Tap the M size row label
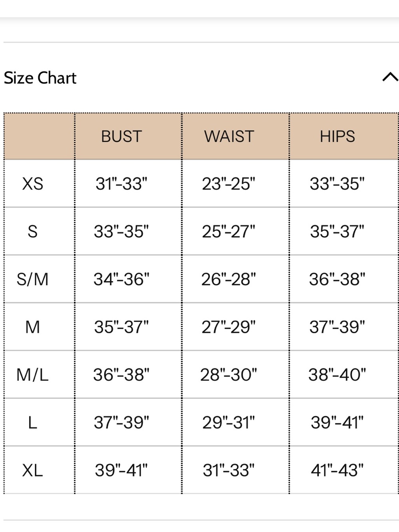The height and width of the screenshot is (532, 399). pos(33,327)
